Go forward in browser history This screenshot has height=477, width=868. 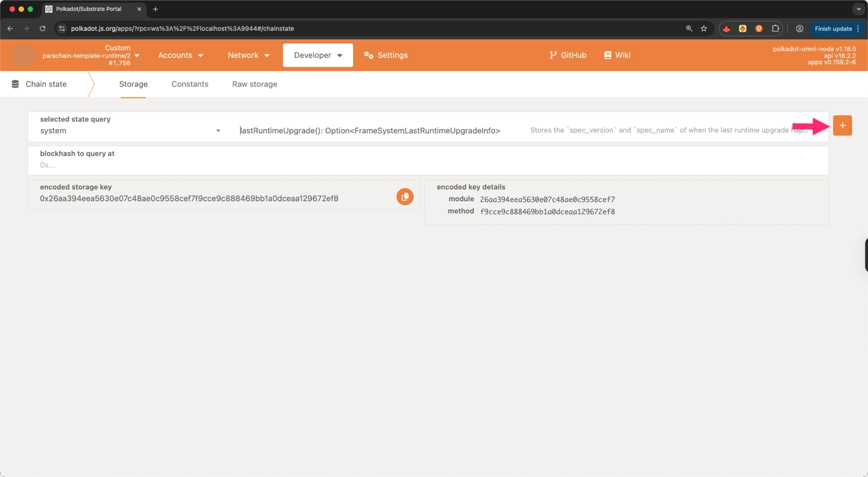point(26,28)
